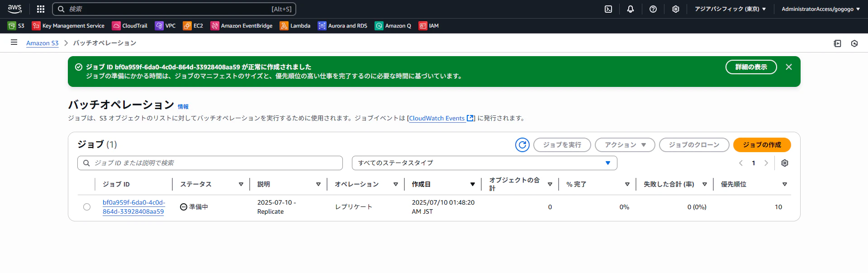Refresh the jobs list
868x273 pixels.
[x=522, y=145]
